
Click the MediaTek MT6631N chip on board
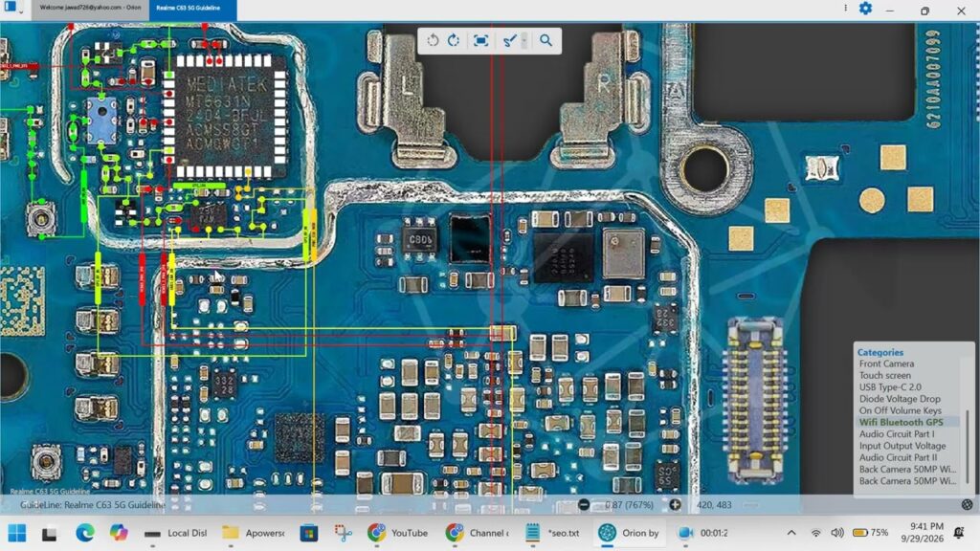tap(228, 117)
